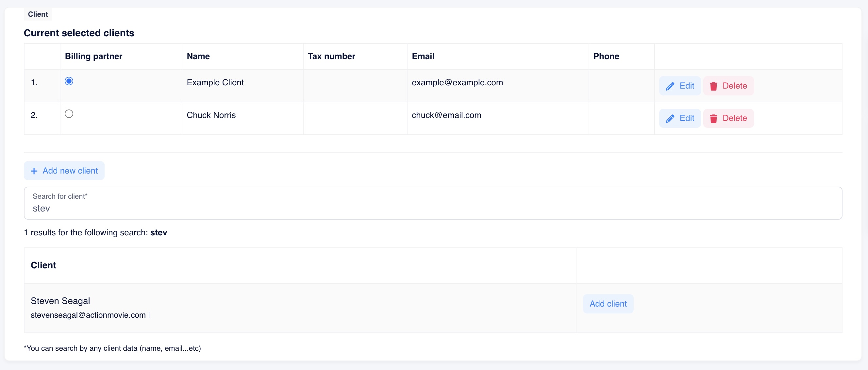Add Steven Seagal with Add client button
Viewport: 868px width, 370px height.
click(608, 304)
